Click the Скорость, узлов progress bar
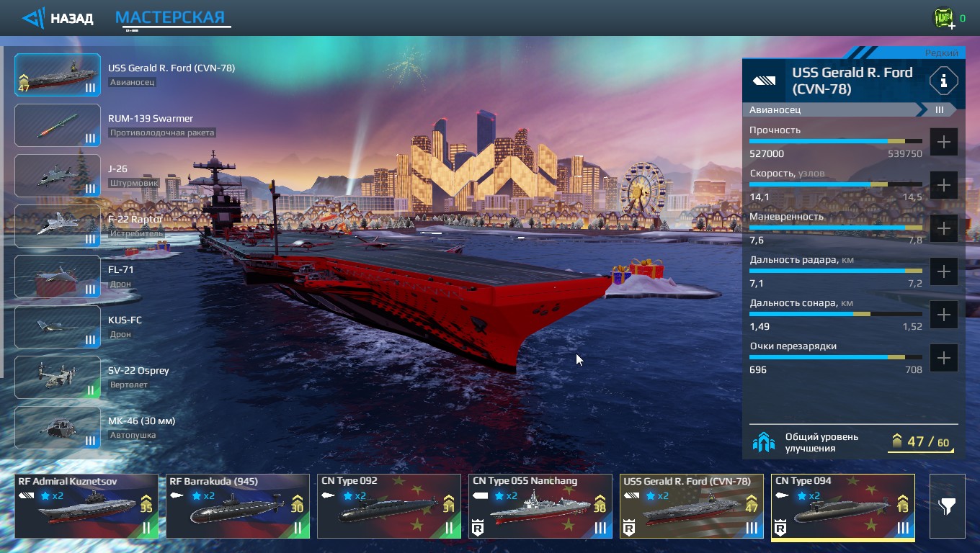Screen dimensions: 980x553 coord(836,184)
